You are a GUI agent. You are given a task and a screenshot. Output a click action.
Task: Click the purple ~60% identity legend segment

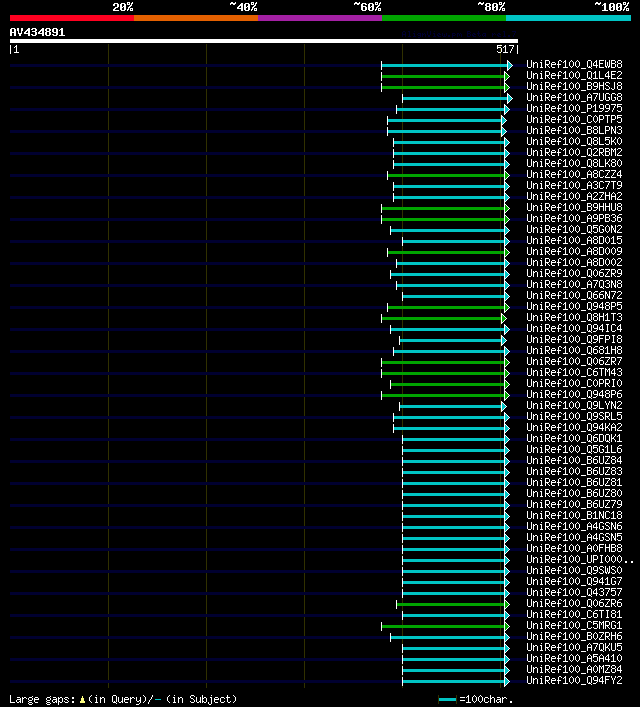pyautogui.click(x=320, y=18)
